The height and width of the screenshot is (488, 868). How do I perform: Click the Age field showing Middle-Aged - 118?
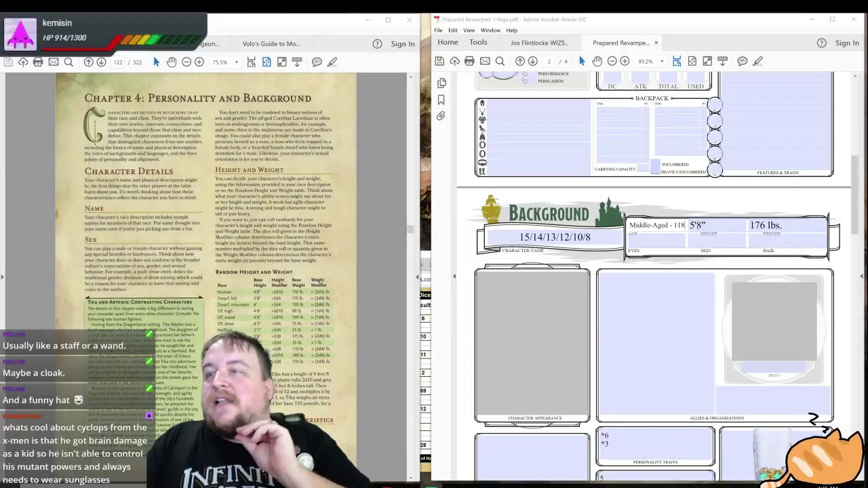(x=657, y=225)
